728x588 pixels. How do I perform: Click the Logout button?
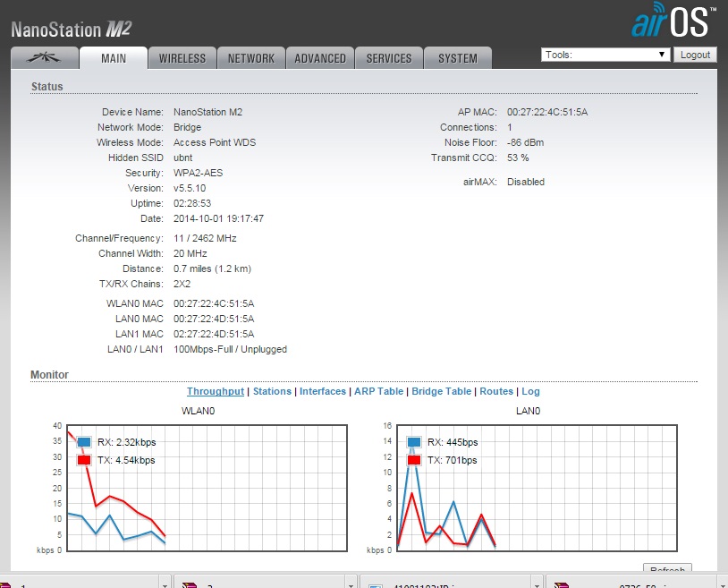(695, 55)
